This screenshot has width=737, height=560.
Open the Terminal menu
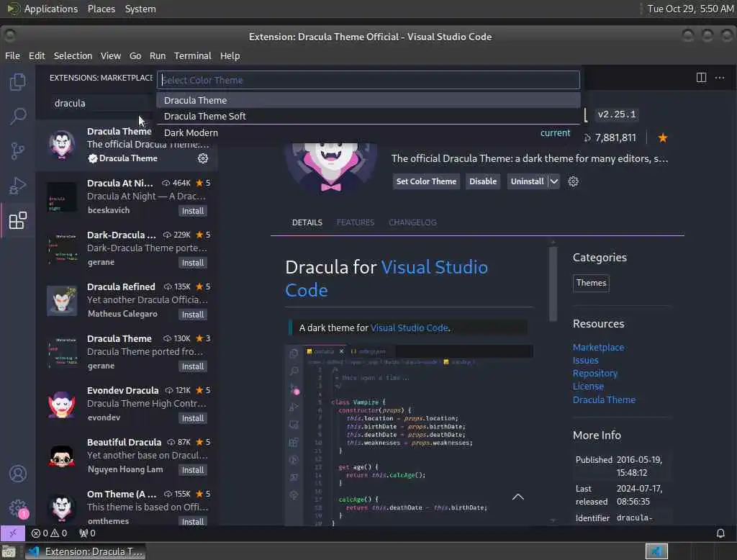pos(193,55)
